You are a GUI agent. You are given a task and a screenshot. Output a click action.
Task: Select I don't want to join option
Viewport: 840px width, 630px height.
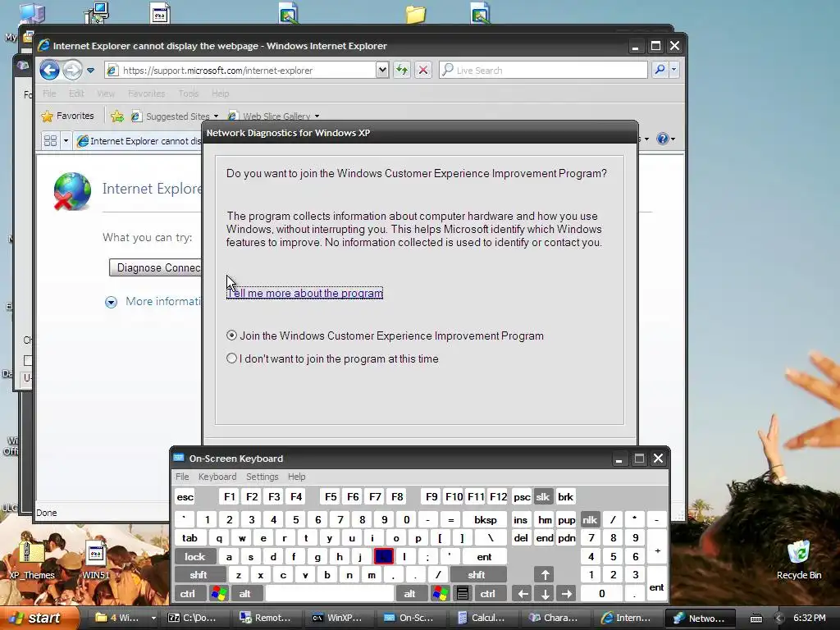pos(332,359)
